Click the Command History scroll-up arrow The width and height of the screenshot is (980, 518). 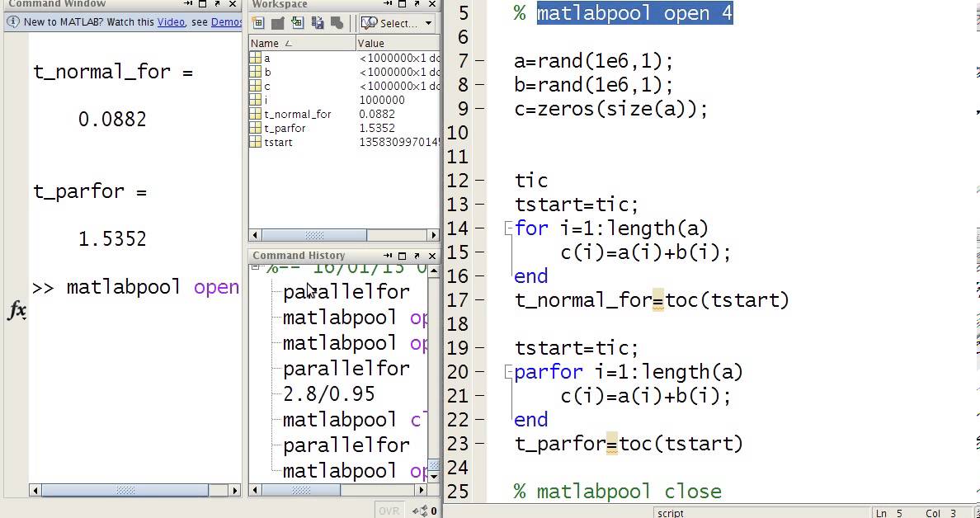pyautogui.click(x=435, y=270)
